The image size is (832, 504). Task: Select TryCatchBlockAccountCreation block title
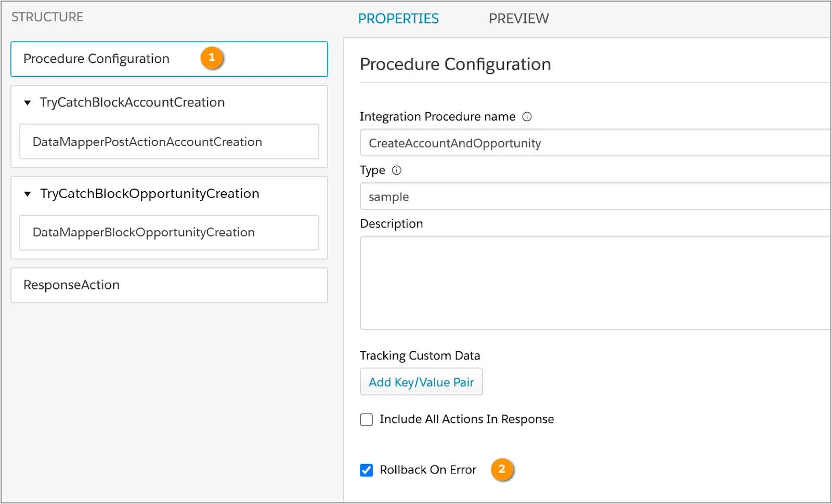pyautogui.click(x=132, y=102)
